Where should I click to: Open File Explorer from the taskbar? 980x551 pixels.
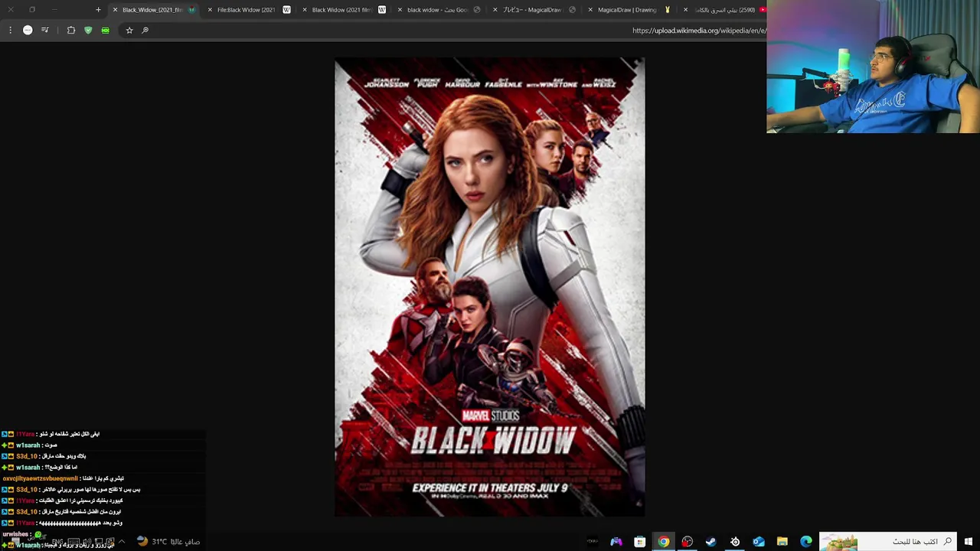(x=782, y=542)
